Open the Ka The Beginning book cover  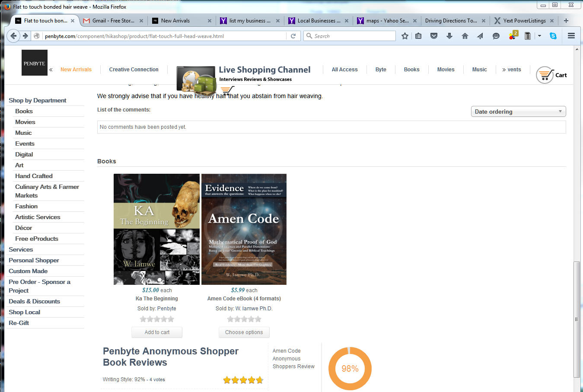point(156,229)
